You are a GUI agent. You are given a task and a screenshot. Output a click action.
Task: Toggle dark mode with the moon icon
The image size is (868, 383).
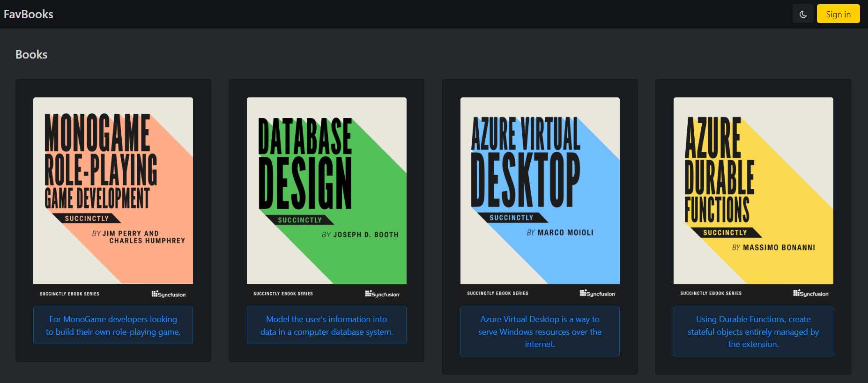tap(803, 14)
